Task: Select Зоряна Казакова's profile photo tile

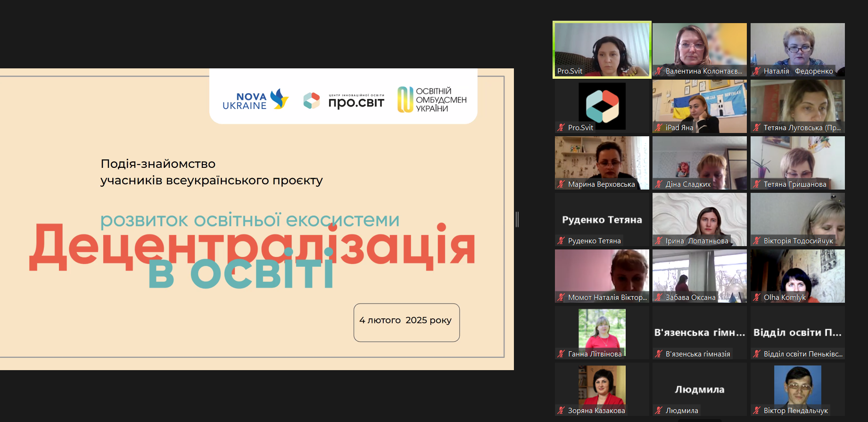Action: 602,387
